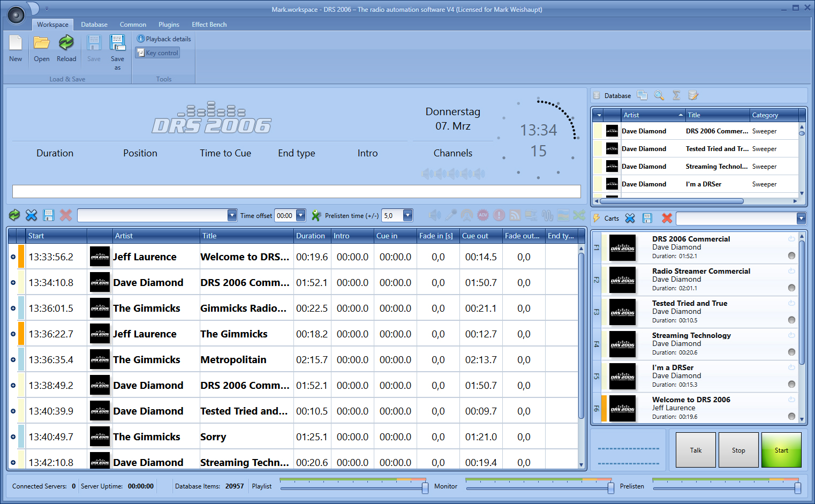The image size is (815, 504).
Task: Click the edit database pencil icon
Action: pos(693,95)
